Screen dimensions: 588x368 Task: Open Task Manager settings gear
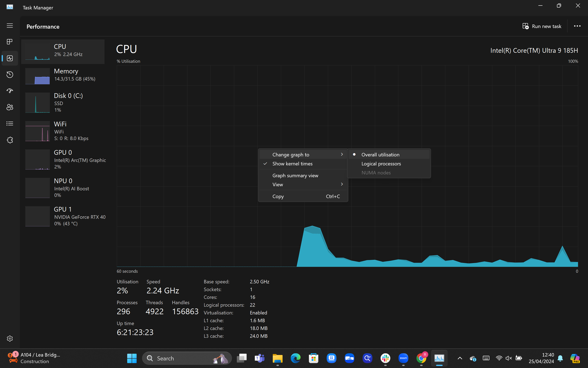click(x=10, y=339)
